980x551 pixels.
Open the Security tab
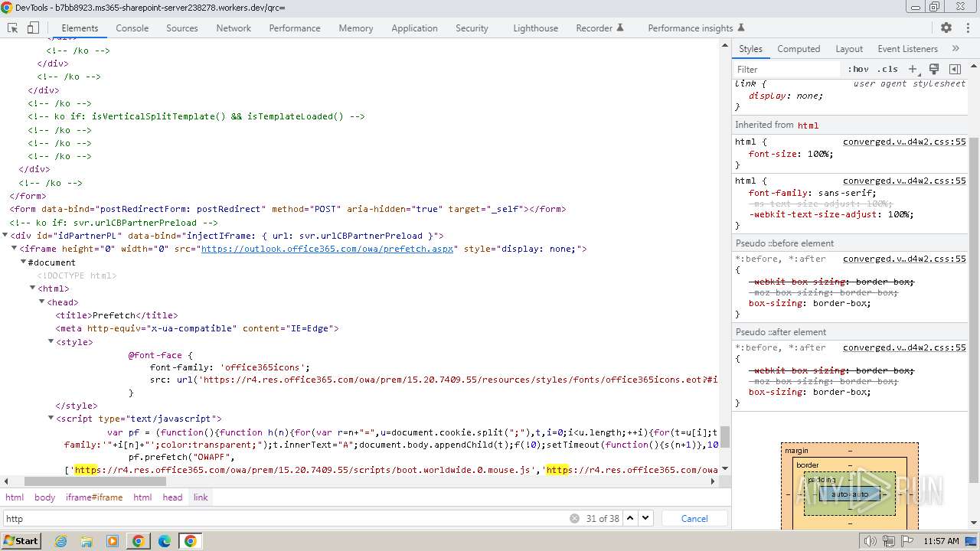click(472, 28)
